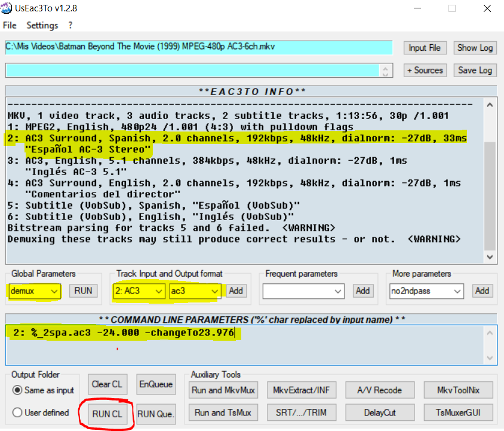Screen dimensions: 504x431
Task: Click the Save Log button
Action: (x=475, y=70)
